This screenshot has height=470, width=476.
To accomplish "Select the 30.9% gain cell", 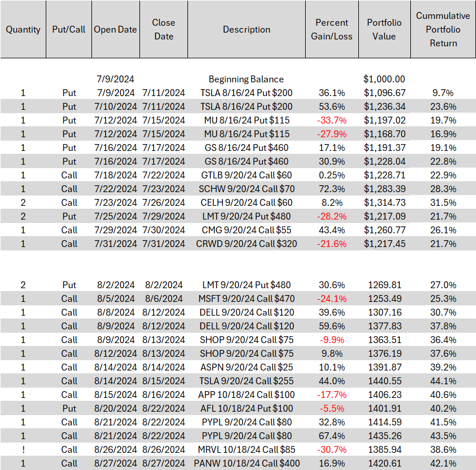I will 332,161.
